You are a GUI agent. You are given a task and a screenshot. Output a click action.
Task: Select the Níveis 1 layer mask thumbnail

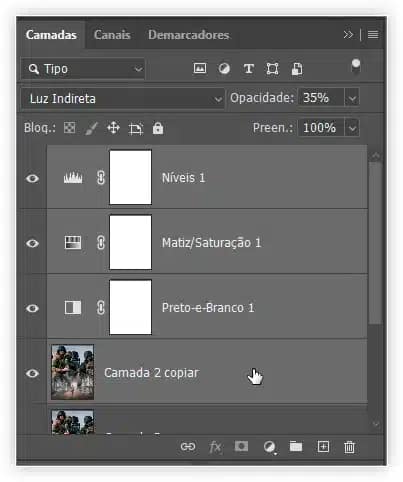pyautogui.click(x=130, y=177)
